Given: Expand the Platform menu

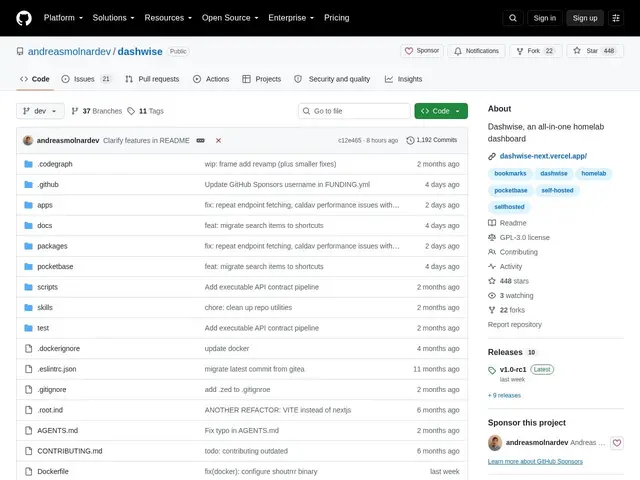Looking at the screenshot, I should tap(63, 18).
